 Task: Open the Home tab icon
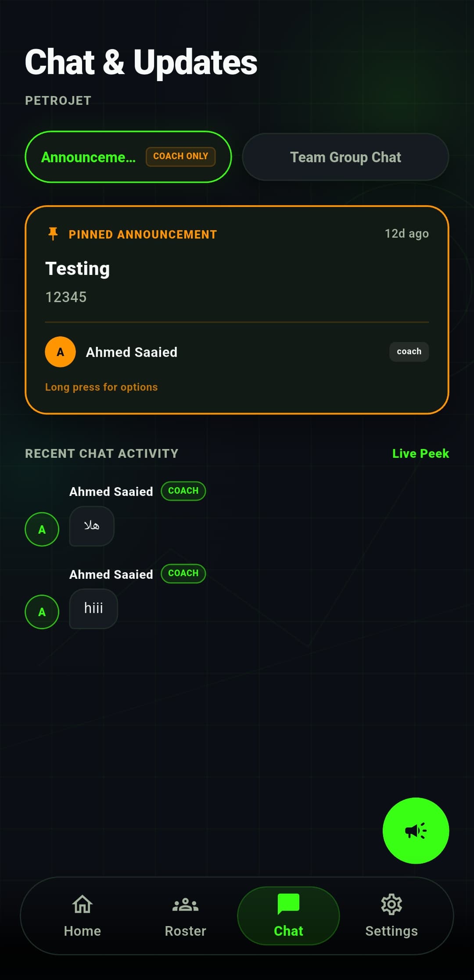(82, 904)
